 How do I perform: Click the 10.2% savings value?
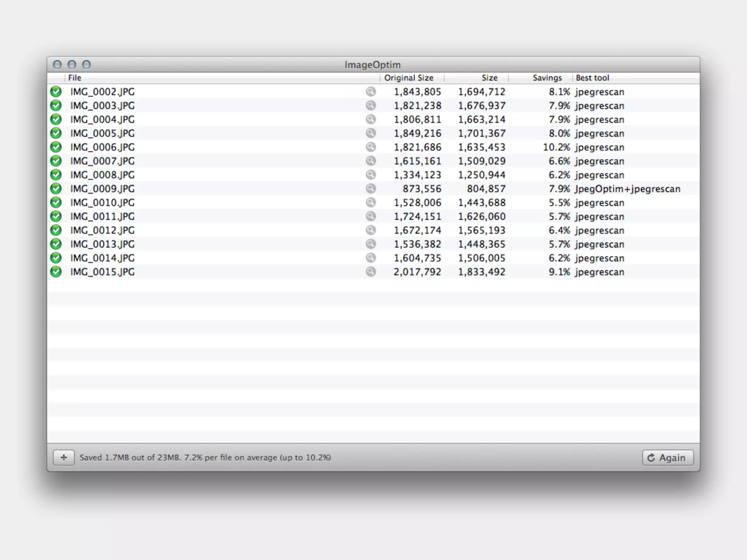[556, 147]
